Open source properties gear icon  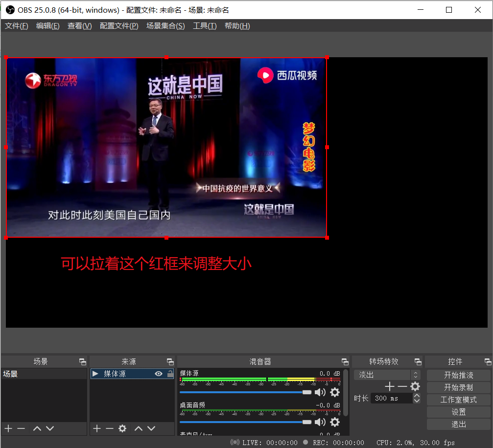click(122, 428)
